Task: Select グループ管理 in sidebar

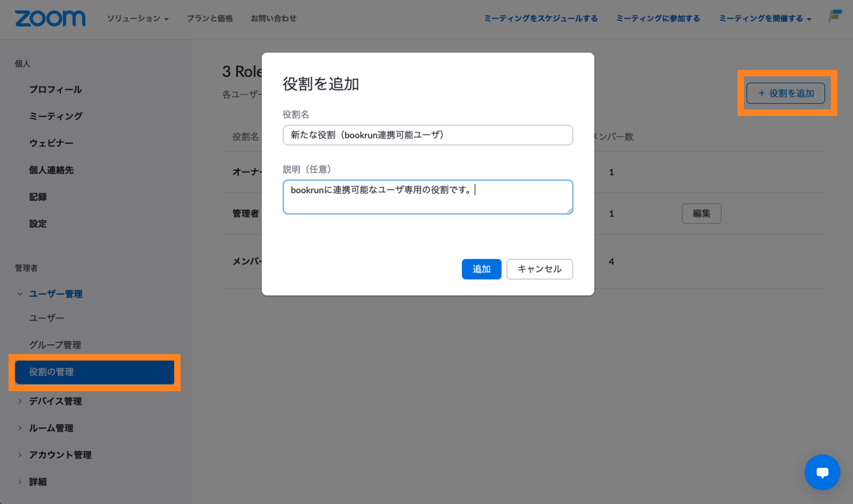Action: point(55,345)
